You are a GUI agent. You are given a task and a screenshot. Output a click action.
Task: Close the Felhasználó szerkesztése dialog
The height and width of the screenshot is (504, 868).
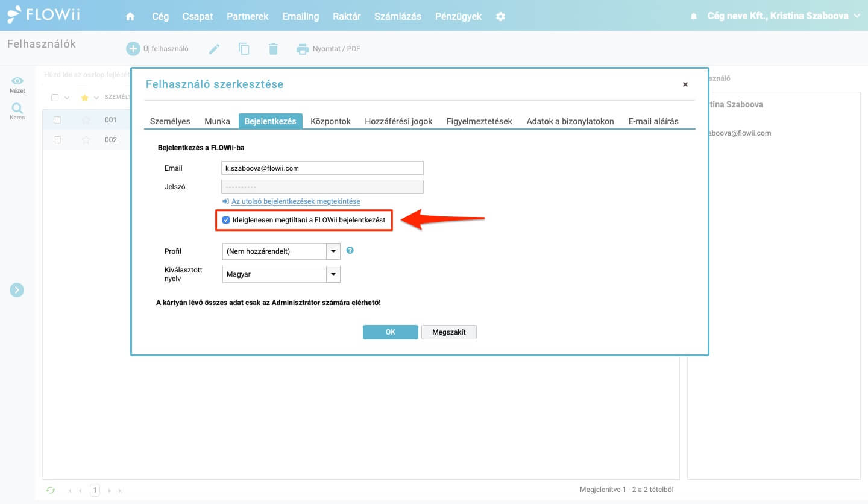click(x=685, y=84)
